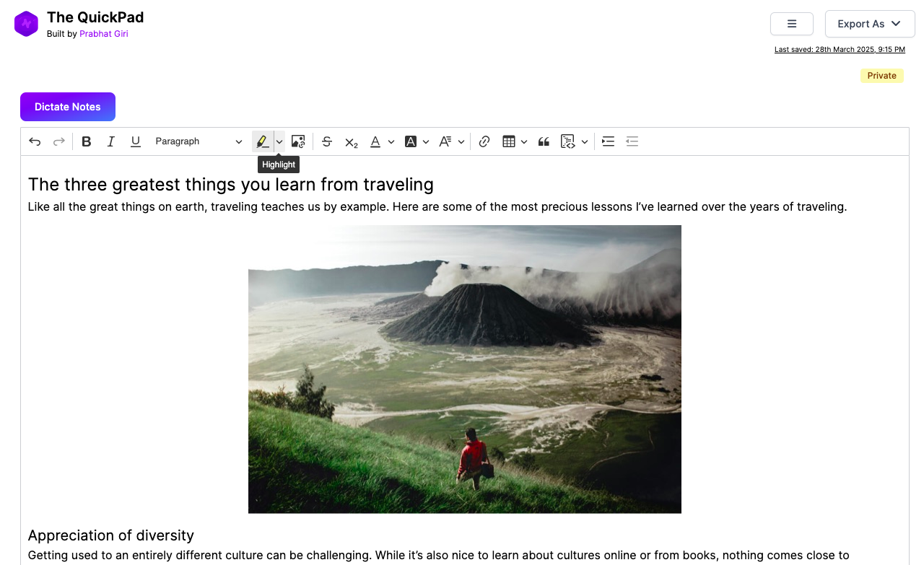Insert image via URL icon
The image size is (924, 565).
point(298,141)
